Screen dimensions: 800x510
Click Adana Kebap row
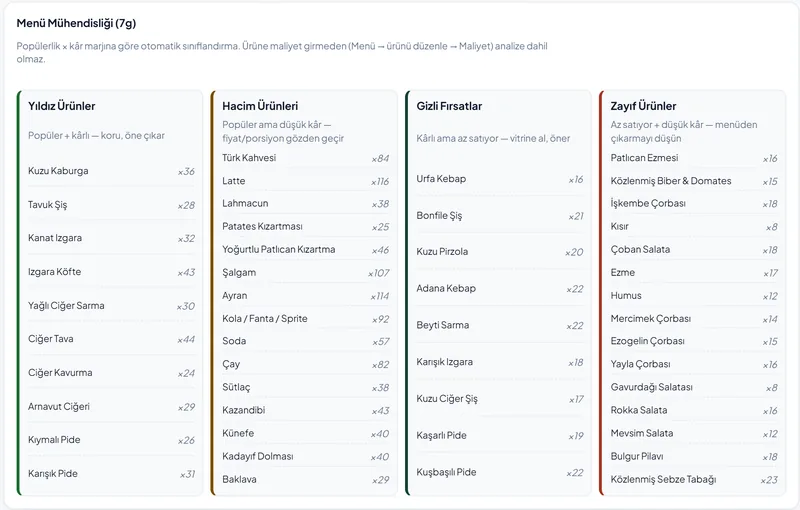click(500, 289)
